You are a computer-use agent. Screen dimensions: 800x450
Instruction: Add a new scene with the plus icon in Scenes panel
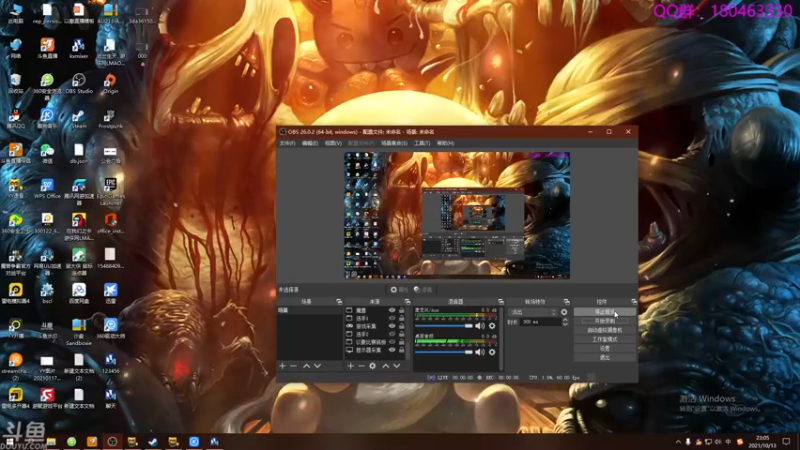click(283, 366)
